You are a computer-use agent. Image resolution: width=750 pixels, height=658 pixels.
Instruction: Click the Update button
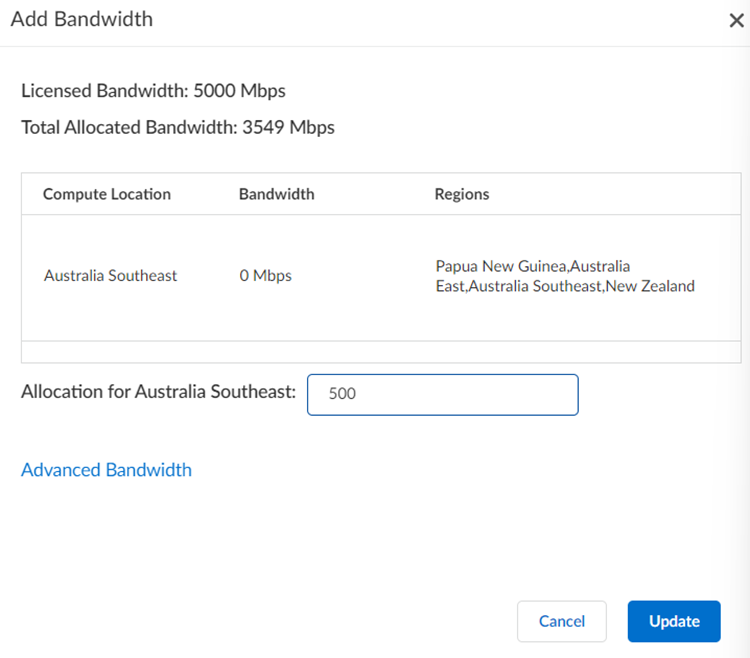(674, 621)
